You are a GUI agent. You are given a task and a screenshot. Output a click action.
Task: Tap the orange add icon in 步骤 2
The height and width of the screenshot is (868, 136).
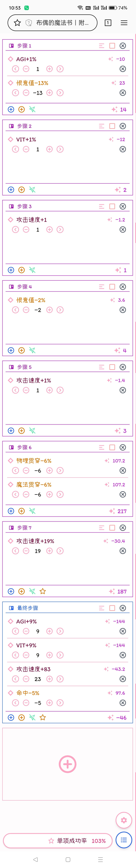coord(22,190)
